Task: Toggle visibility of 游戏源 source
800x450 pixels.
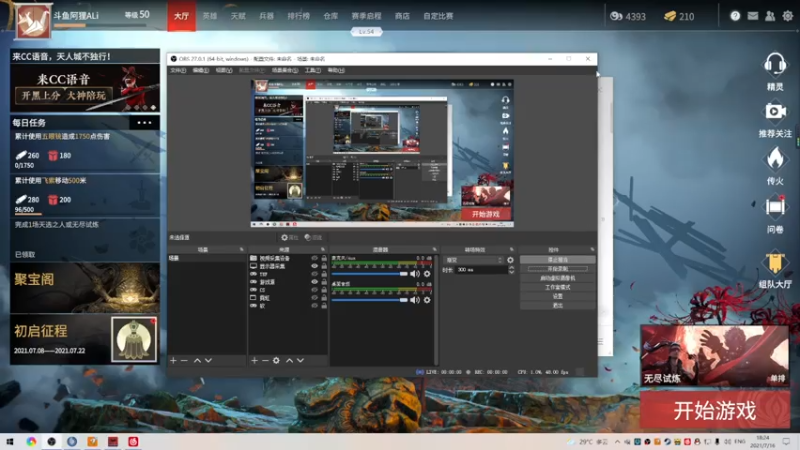Action: (x=314, y=282)
